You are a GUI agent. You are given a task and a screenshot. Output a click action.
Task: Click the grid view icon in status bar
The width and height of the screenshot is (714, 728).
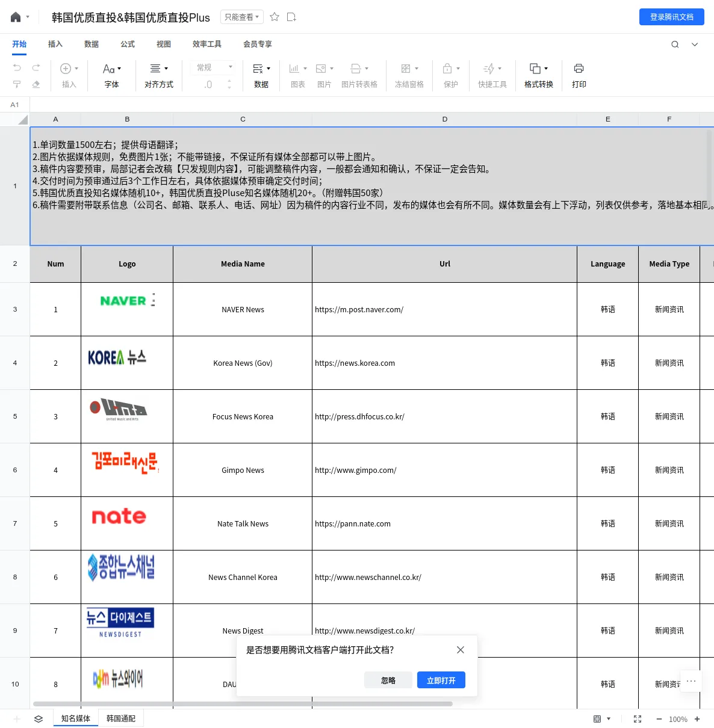click(x=597, y=719)
